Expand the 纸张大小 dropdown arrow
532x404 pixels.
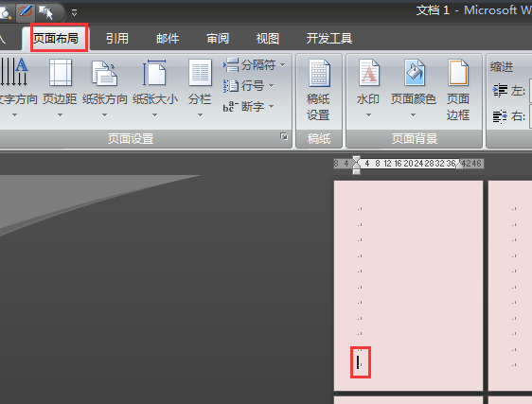tap(154, 115)
